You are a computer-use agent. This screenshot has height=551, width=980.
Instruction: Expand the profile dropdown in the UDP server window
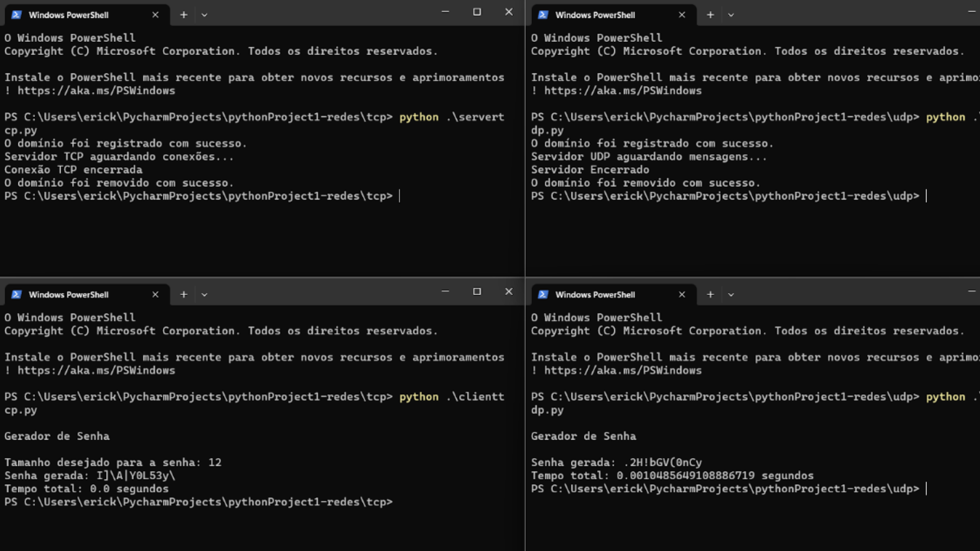pyautogui.click(x=731, y=15)
